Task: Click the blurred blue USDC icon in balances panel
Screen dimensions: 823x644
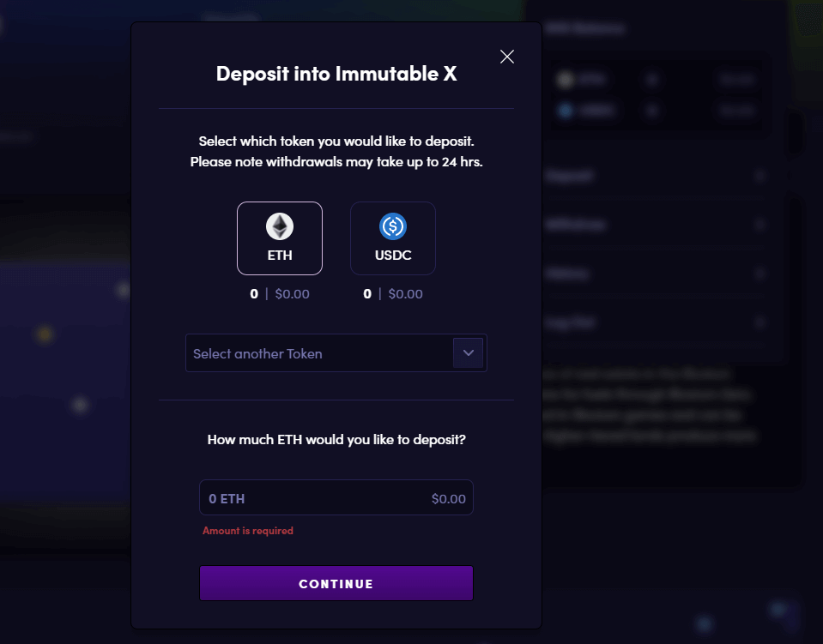Action: 566,111
